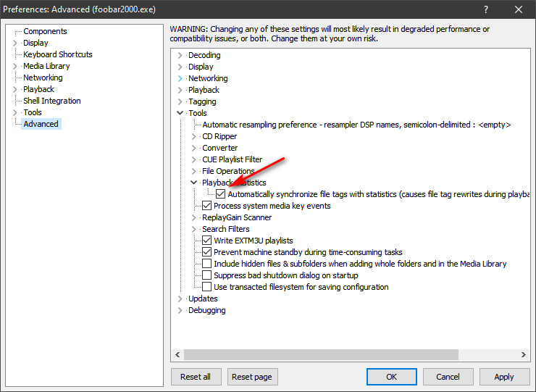Screen dimensions: 536x392
Task: Select the CD Ripper label
Action: pyautogui.click(x=219, y=136)
